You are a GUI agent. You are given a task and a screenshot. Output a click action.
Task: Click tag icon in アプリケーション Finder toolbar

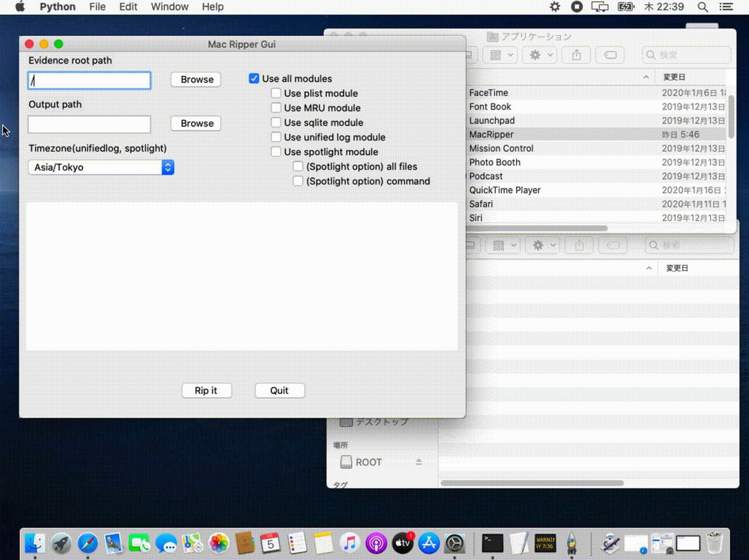tap(610, 55)
